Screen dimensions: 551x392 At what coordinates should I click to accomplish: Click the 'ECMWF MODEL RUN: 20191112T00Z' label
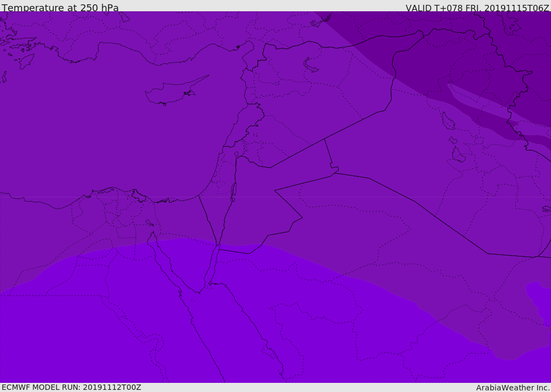click(x=72, y=387)
